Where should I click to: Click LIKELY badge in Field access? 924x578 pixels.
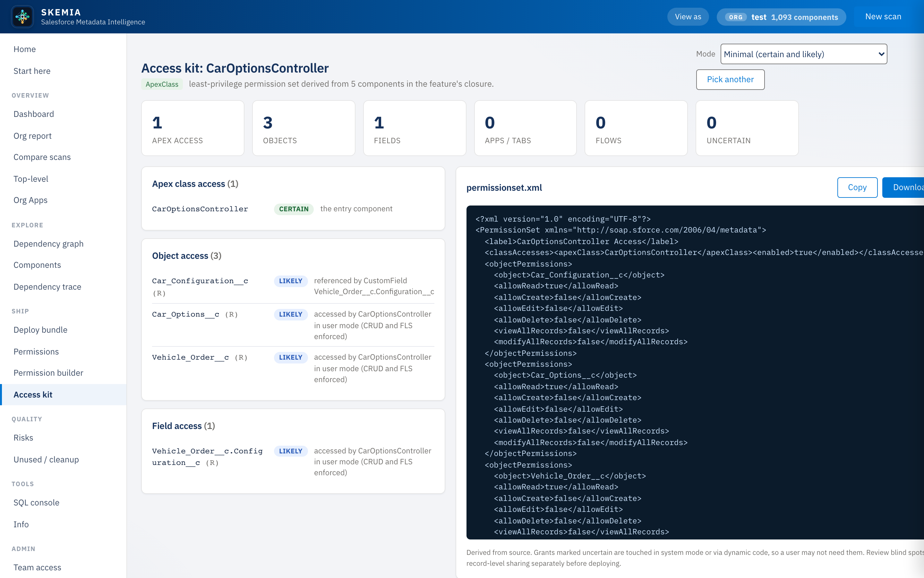tap(291, 451)
